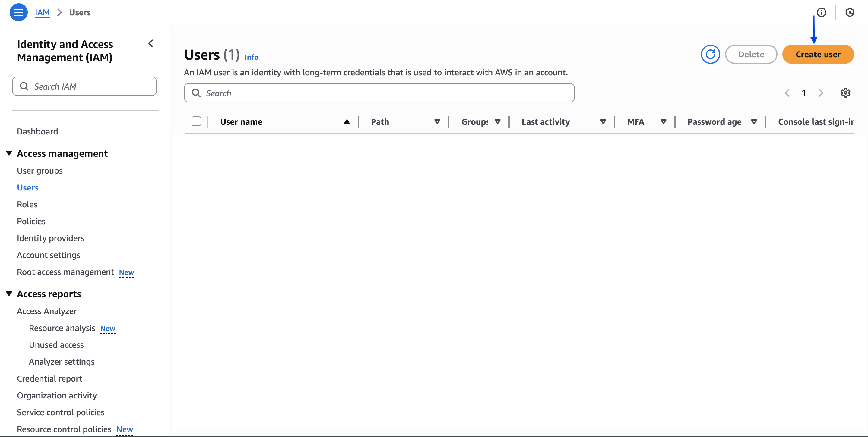Image resolution: width=868 pixels, height=437 pixels.
Task: Collapse the Access management section
Action: point(9,153)
